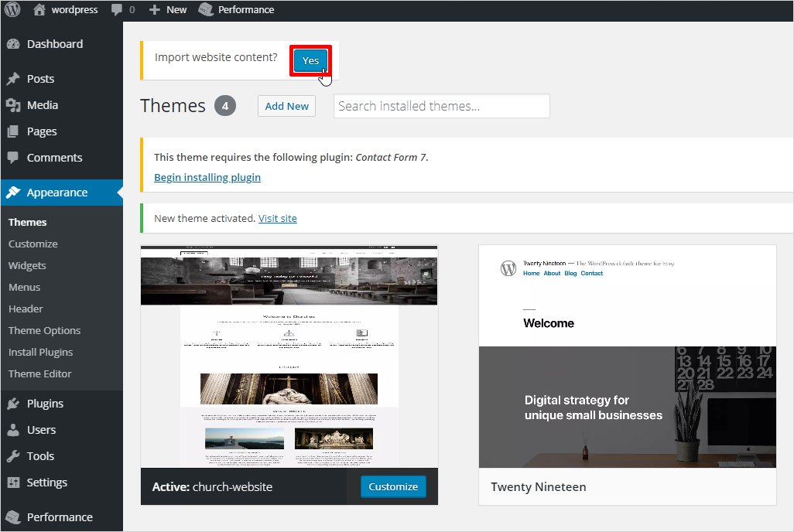Image resolution: width=794 pixels, height=532 pixels.
Task: Open Tools menu label
Action: (40, 456)
